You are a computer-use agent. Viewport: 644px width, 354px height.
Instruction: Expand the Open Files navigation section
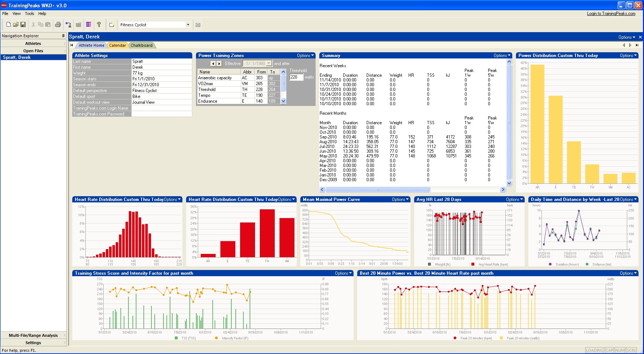pyautogui.click(x=33, y=51)
